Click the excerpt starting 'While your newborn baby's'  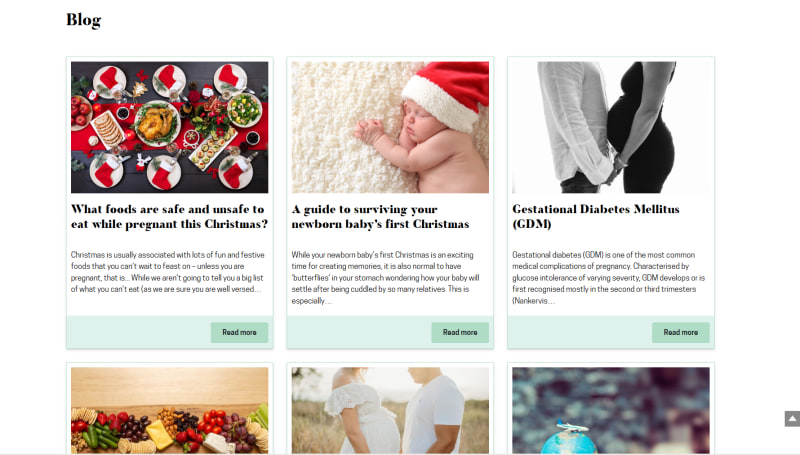click(x=386, y=277)
